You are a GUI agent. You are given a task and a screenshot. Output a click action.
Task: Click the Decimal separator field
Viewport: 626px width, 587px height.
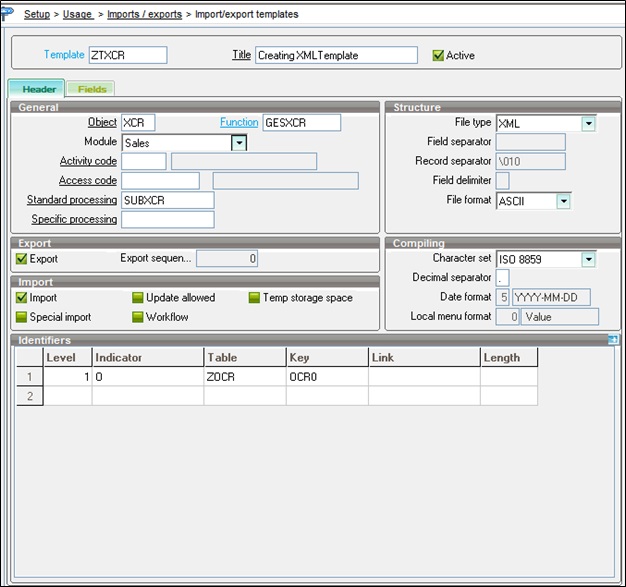502,278
